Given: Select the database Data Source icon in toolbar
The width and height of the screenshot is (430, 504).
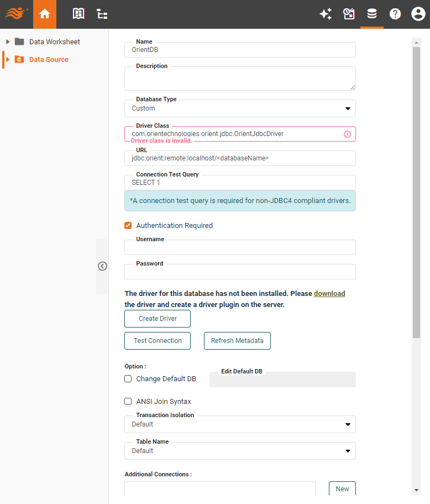Looking at the screenshot, I should [371, 14].
